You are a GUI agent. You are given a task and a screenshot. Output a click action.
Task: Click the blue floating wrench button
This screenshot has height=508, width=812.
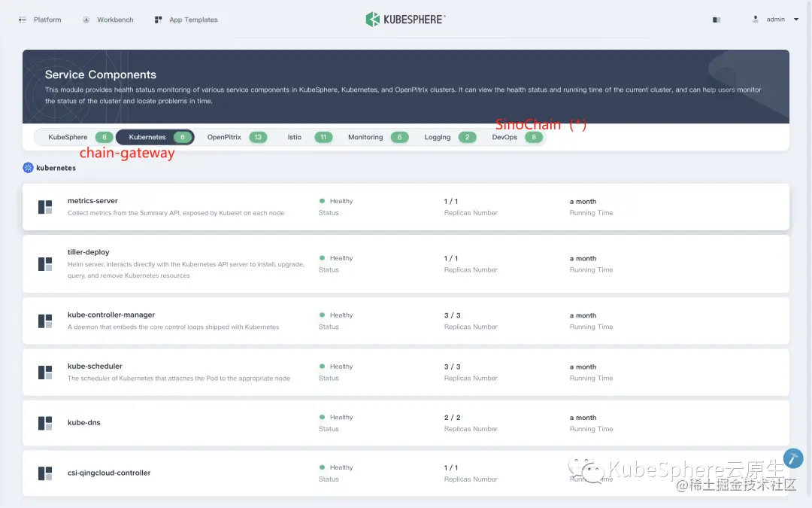point(793,458)
